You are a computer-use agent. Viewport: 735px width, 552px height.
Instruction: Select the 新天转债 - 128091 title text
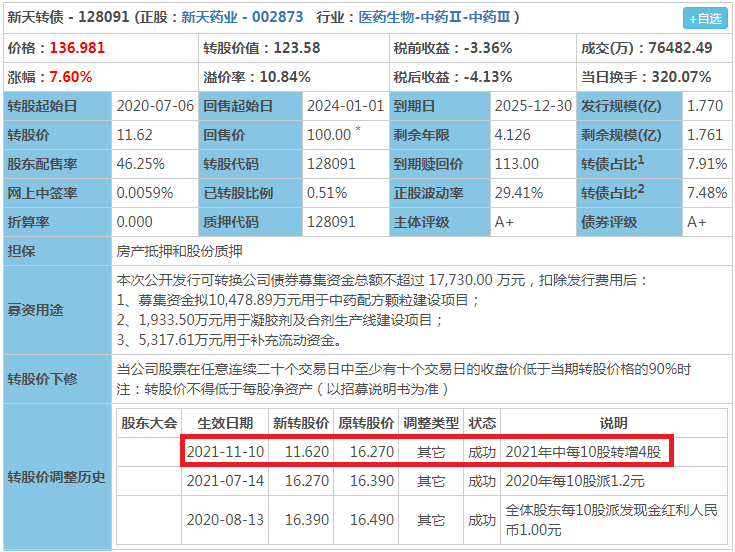pos(68,17)
